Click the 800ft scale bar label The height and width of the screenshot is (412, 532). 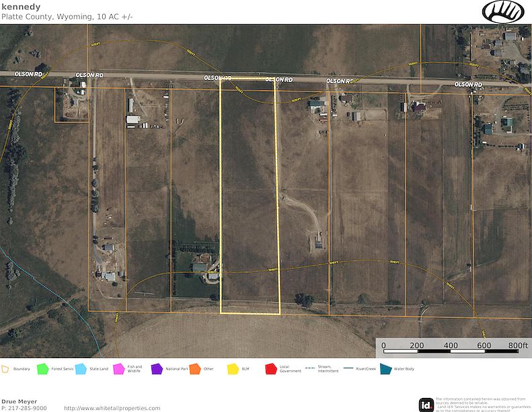point(518,345)
